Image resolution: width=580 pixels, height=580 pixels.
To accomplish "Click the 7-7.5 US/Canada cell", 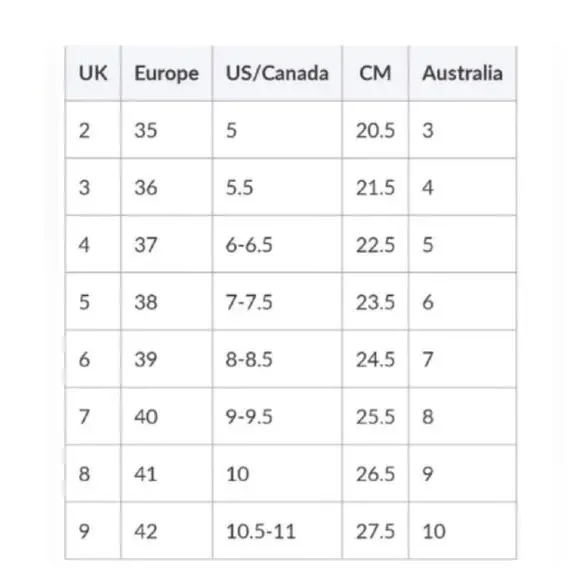I will [x=277, y=301].
